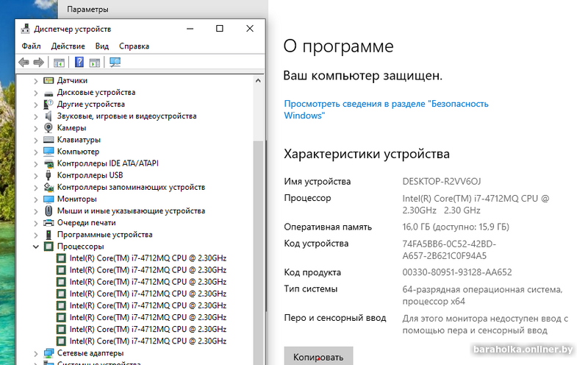
Task: Select the Контроллеры USB plug icon
Action: (x=48, y=175)
